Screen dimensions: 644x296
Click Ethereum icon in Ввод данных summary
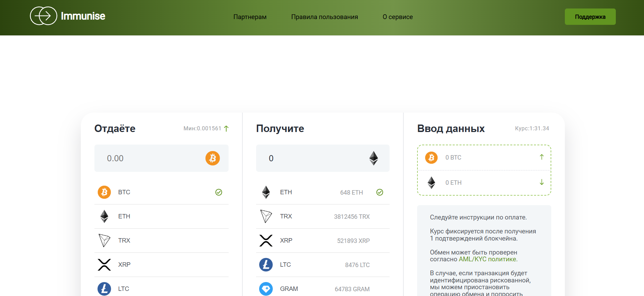tap(431, 183)
